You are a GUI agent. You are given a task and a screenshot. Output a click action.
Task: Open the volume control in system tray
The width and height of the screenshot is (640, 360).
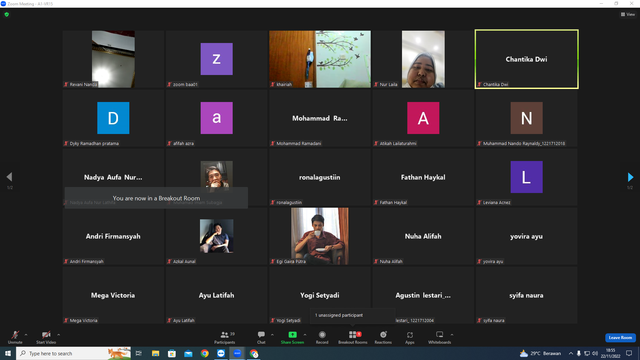coord(595,353)
